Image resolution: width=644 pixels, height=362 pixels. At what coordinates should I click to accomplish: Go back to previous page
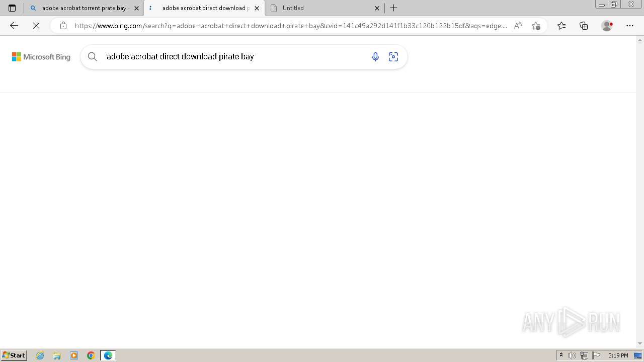[x=14, y=26]
